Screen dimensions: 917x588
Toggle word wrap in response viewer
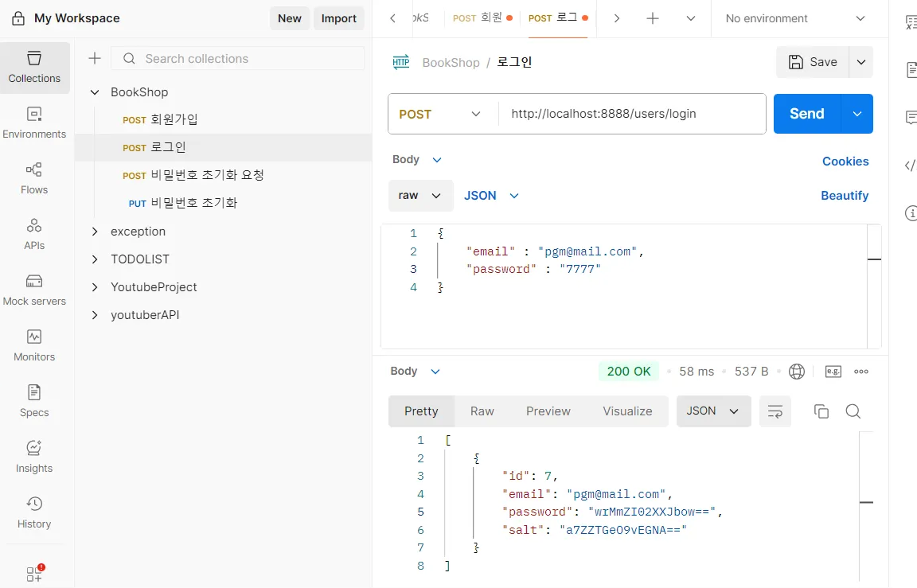click(x=775, y=411)
